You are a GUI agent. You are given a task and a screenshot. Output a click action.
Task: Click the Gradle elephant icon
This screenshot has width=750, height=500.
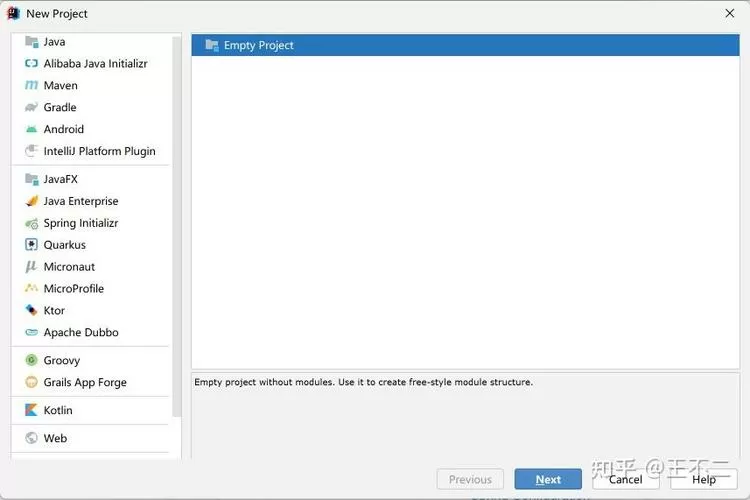32,107
